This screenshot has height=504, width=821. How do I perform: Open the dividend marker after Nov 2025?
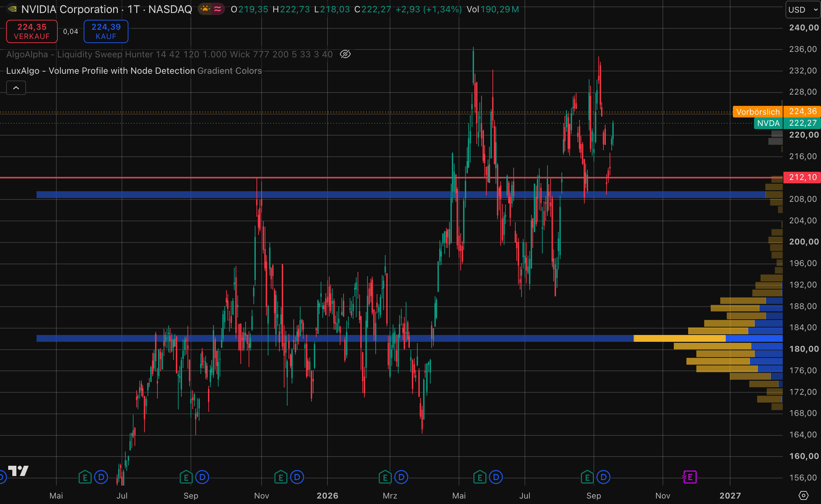click(297, 477)
